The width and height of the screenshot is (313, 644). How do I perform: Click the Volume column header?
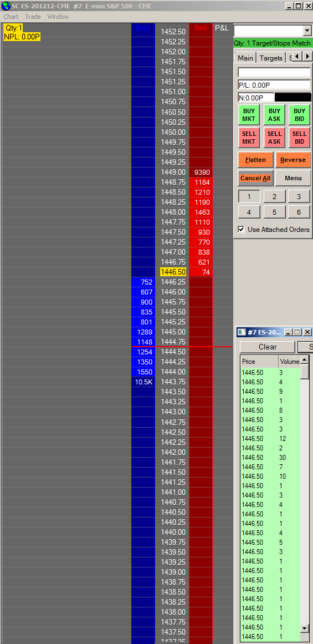pyautogui.click(x=289, y=362)
